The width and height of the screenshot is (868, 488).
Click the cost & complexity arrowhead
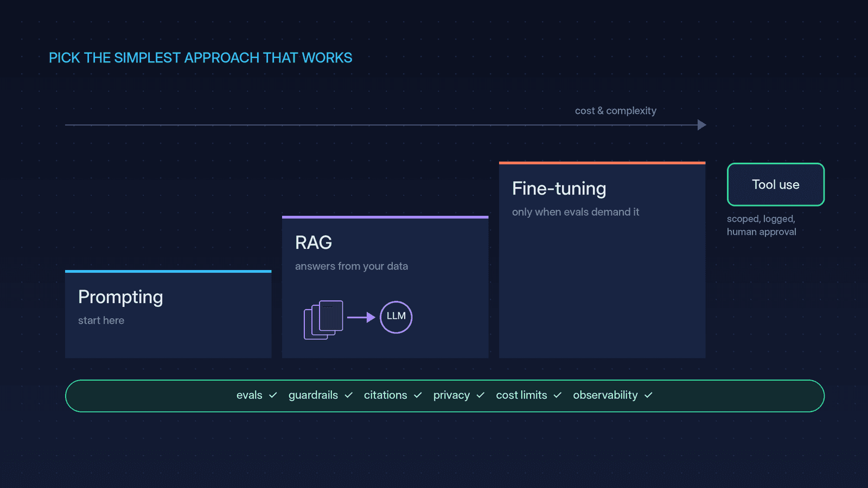point(701,125)
